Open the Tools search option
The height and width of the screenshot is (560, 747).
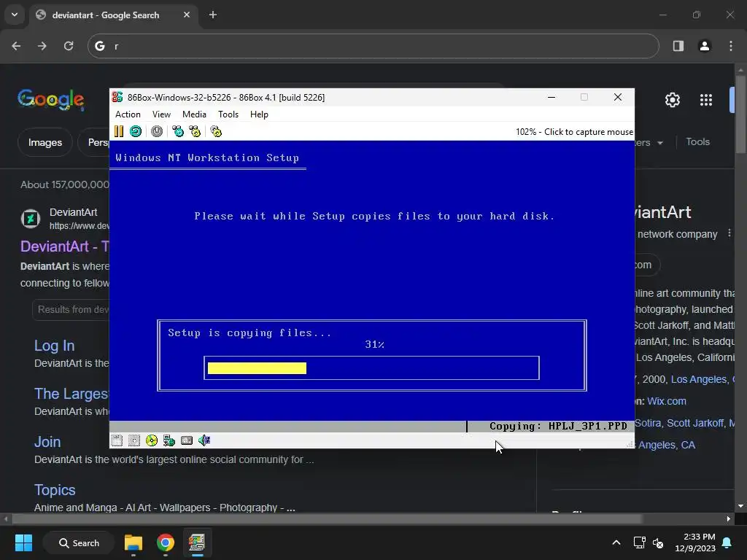pos(697,142)
